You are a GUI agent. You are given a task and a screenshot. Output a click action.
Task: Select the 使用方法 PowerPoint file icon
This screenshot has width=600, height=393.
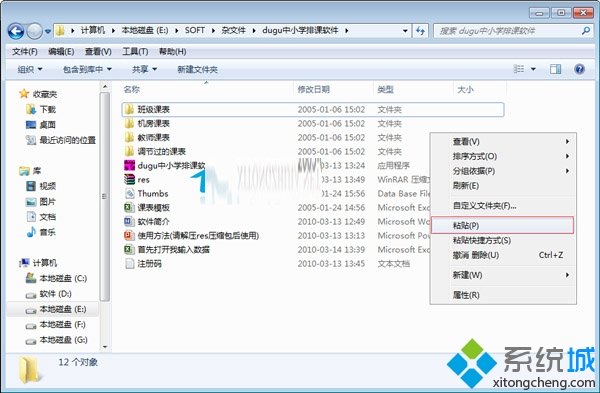coord(129,235)
